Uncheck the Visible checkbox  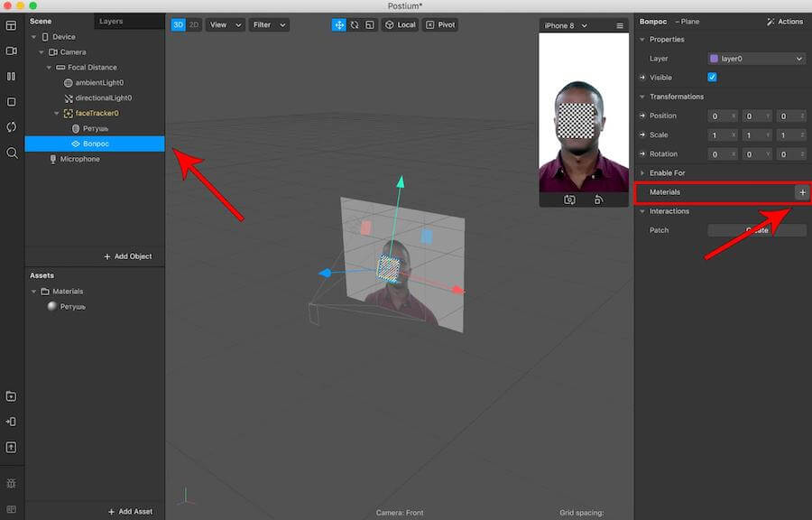tap(713, 78)
